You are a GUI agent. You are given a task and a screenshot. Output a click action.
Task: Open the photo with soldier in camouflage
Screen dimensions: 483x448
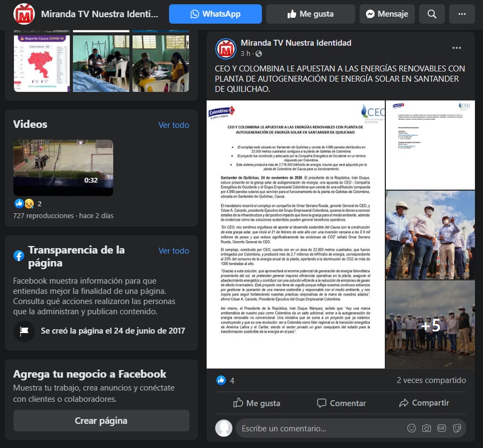(160, 63)
